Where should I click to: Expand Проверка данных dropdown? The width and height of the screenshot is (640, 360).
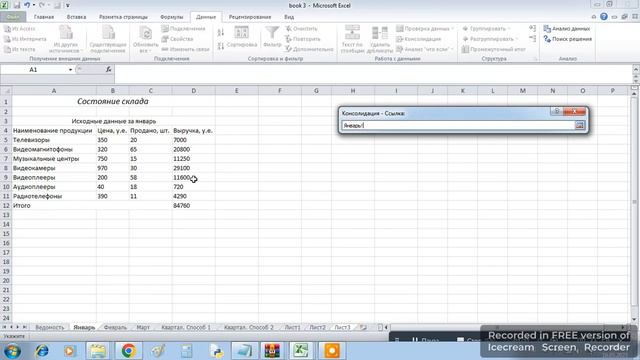pos(452,29)
